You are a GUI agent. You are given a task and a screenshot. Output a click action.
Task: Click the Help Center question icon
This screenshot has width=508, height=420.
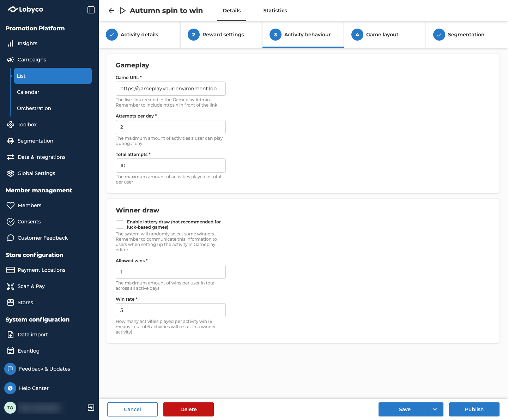pyautogui.click(x=10, y=388)
